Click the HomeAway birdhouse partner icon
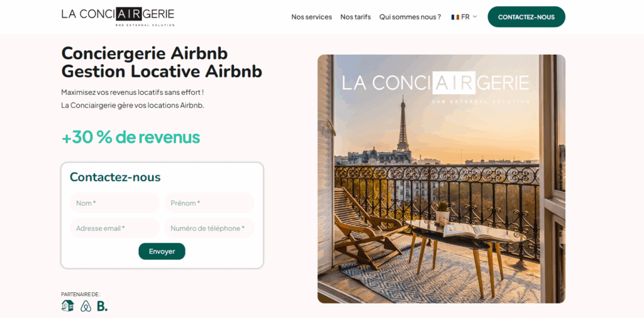Image resolution: width=644 pixels, height=318 pixels. click(x=67, y=305)
